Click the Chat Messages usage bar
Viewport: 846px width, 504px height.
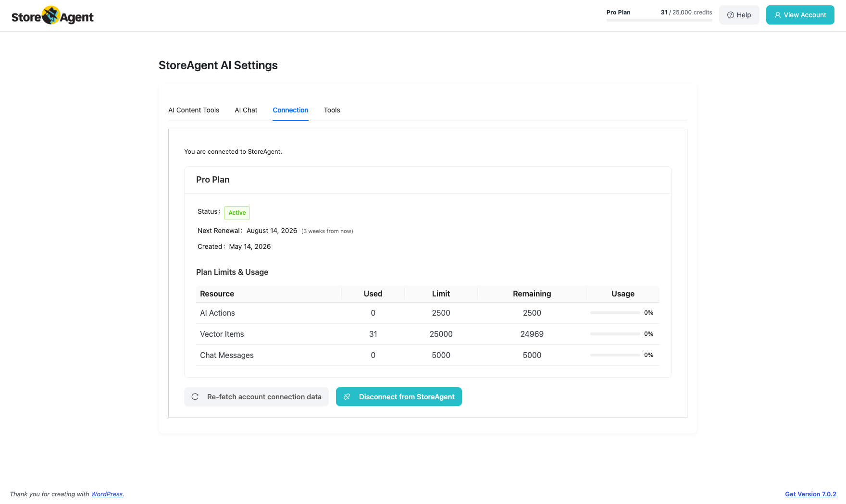(x=615, y=355)
